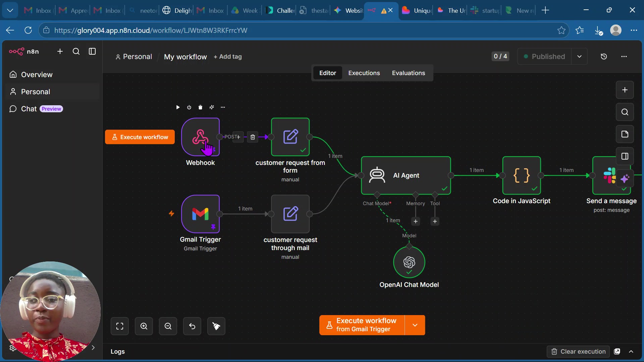The image size is (644, 362).
Task: Zoom in on the canvas
Action: click(144, 326)
